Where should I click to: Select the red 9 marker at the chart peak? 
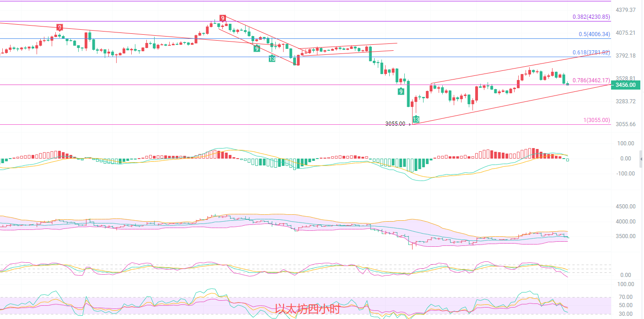click(222, 18)
